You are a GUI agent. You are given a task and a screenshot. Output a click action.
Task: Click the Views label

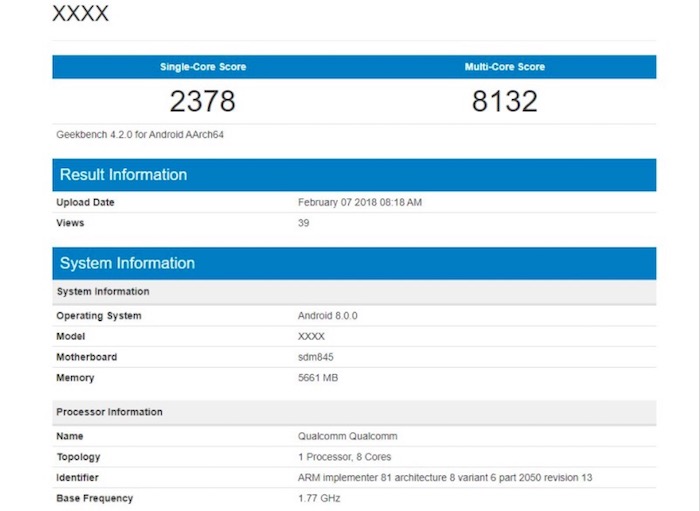(70, 223)
